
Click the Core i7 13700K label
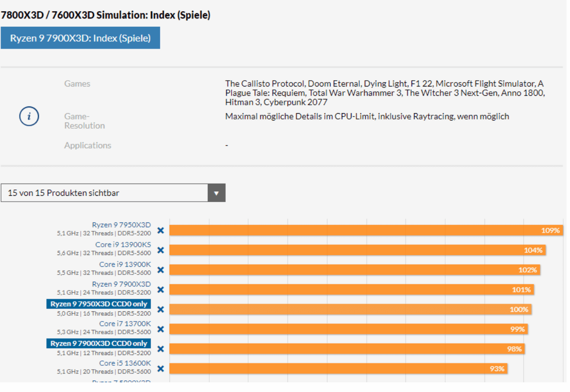125,324
